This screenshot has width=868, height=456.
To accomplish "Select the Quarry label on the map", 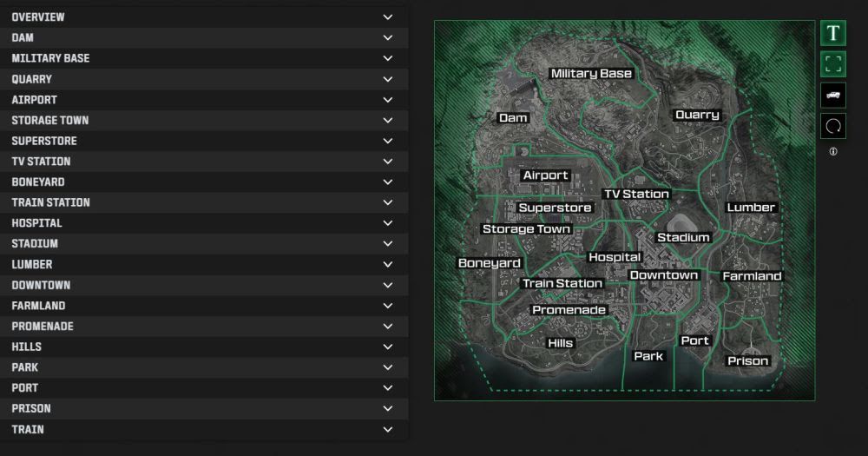I will (x=697, y=115).
